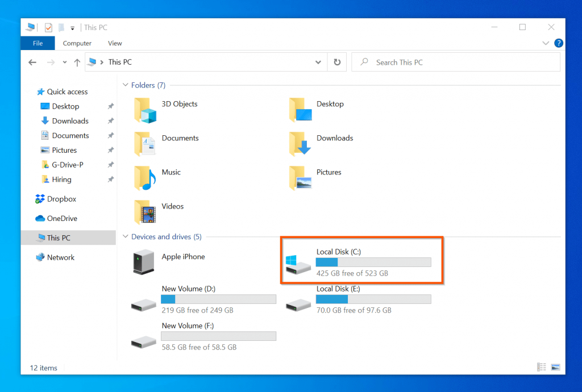Go up one level with the Up arrow
The width and height of the screenshot is (582, 392).
(x=77, y=62)
